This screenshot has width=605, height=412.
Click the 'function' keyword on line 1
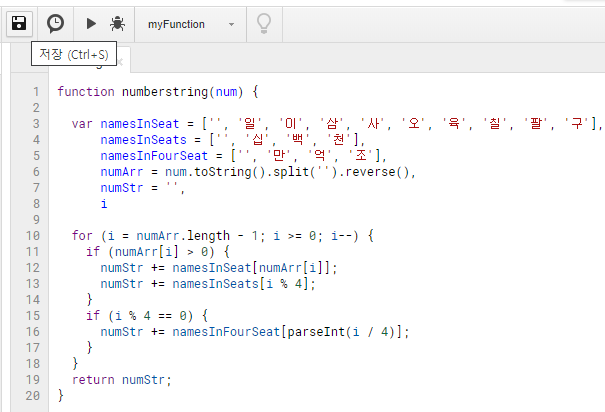pos(86,92)
